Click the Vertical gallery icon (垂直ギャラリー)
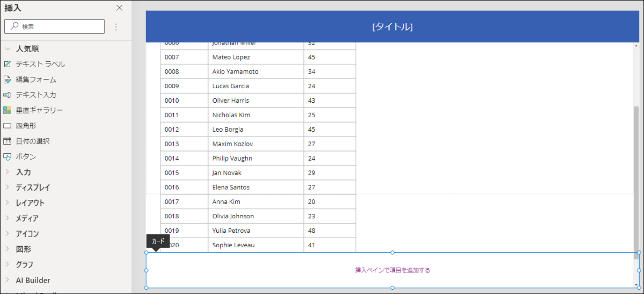Viewport: 644px width, 294px height. pos(7,110)
